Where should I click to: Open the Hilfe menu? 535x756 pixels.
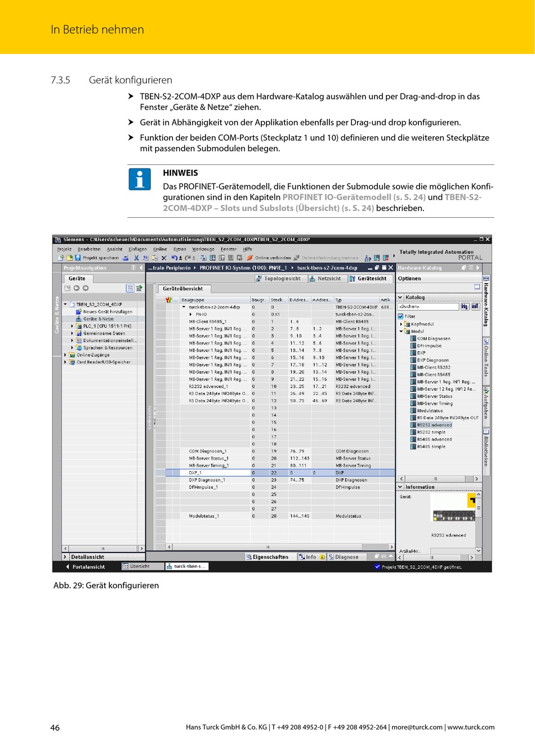pos(248,249)
